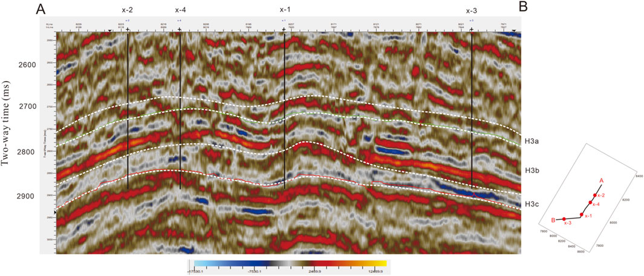Screen dimensions: 644x276
Task: Click the red x-4 well dot on the map
Action: [590, 202]
